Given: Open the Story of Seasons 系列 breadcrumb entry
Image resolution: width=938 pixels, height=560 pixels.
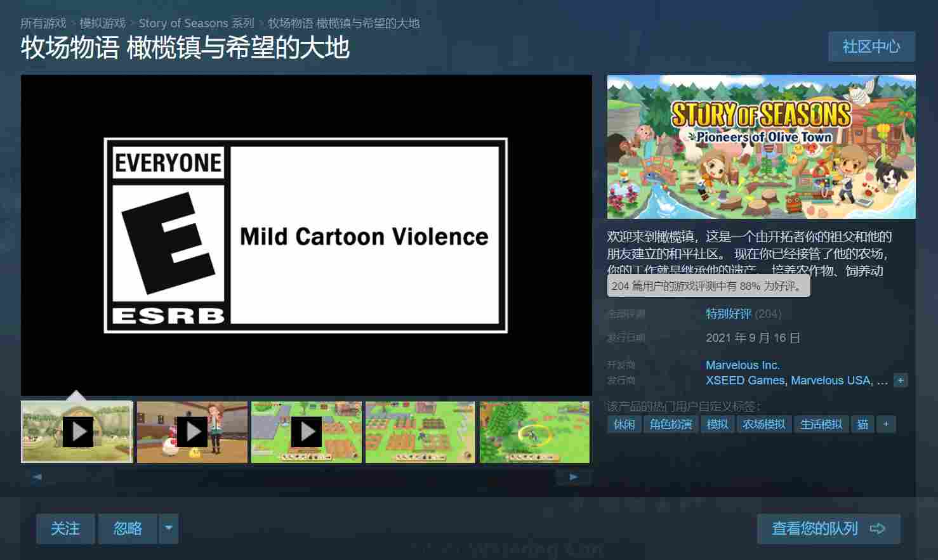Looking at the screenshot, I should (196, 23).
